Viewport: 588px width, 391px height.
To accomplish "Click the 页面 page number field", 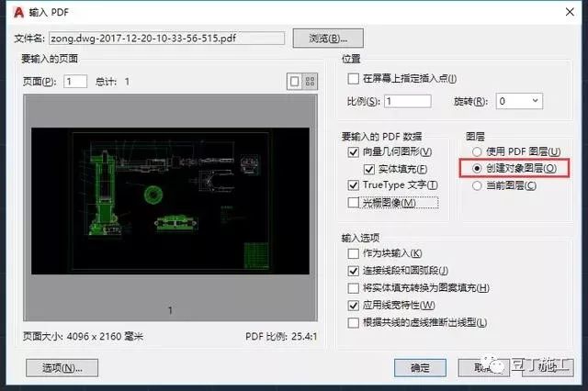I will tap(75, 82).
